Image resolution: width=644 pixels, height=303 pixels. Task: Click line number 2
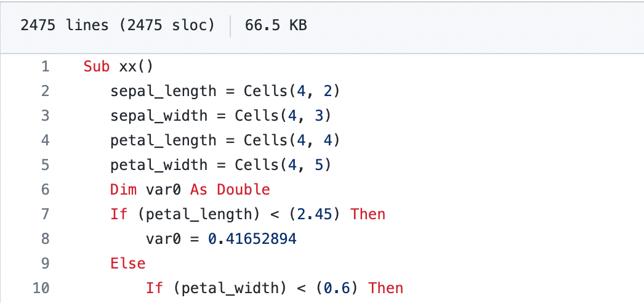45,91
